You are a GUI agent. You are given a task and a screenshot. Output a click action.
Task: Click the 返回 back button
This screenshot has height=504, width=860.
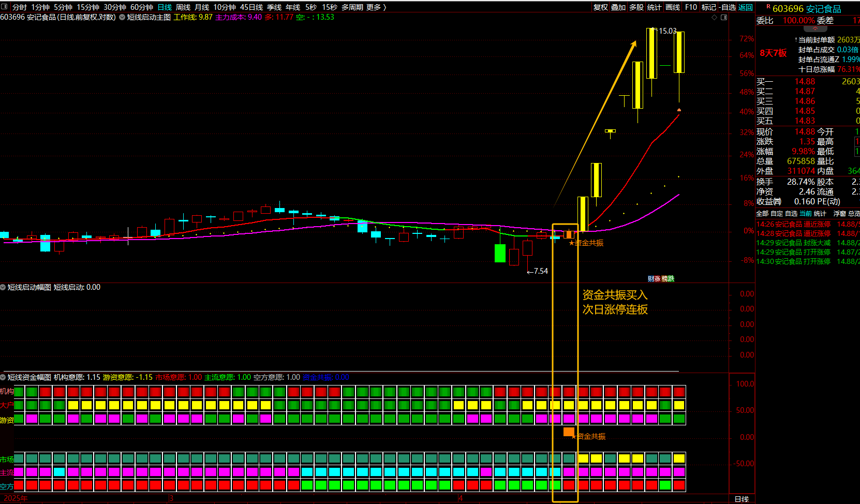pyautogui.click(x=746, y=7)
